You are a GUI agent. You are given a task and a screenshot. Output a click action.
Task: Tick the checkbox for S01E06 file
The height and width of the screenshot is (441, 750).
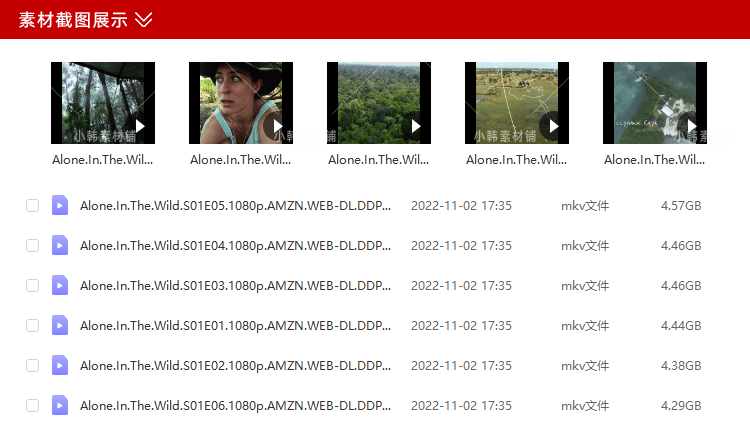click(x=33, y=406)
